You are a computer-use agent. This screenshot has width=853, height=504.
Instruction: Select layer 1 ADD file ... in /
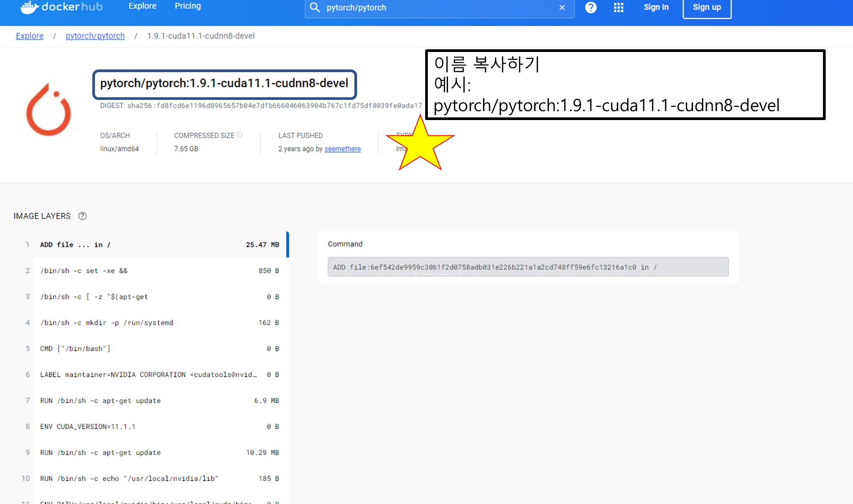152,245
